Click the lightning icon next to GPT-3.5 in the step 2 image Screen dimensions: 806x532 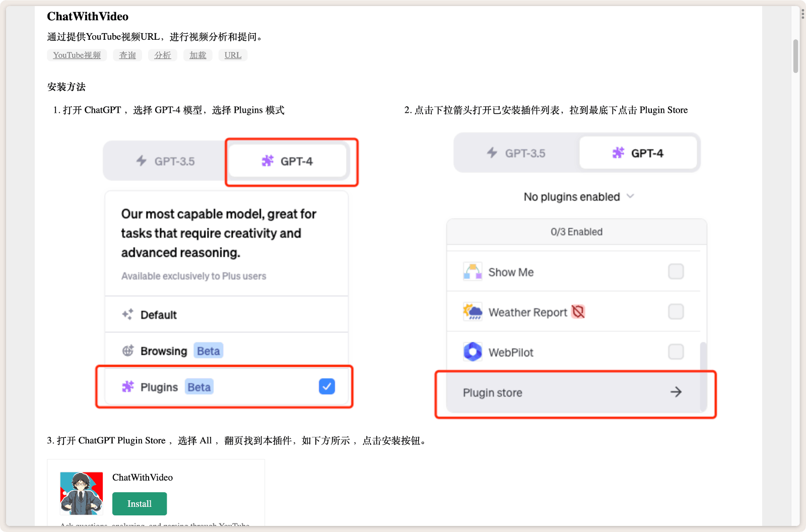click(492, 153)
